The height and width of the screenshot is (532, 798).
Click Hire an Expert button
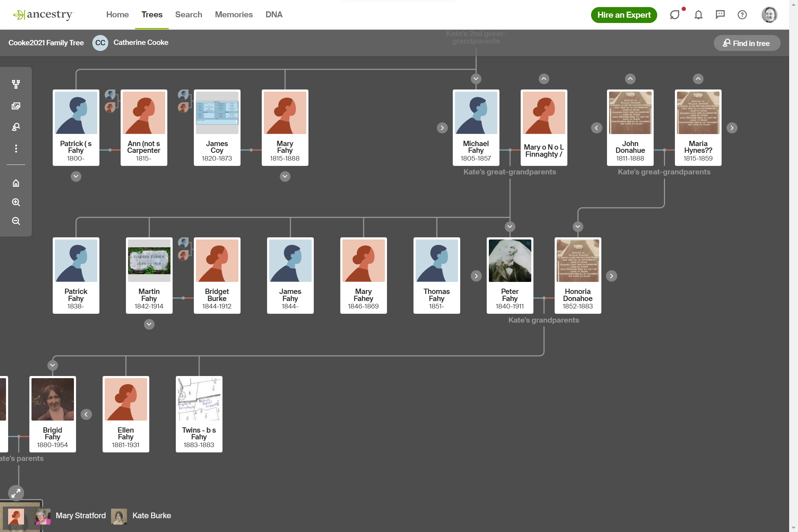coord(624,15)
